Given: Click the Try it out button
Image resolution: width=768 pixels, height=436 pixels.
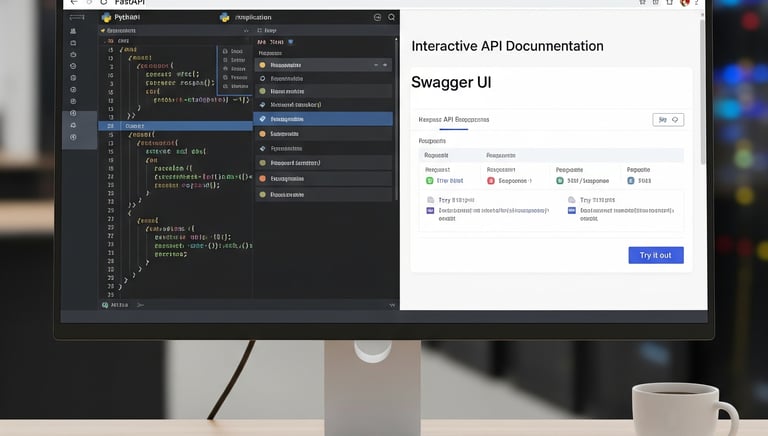Looking at the screenshot, I should point(656,255).
